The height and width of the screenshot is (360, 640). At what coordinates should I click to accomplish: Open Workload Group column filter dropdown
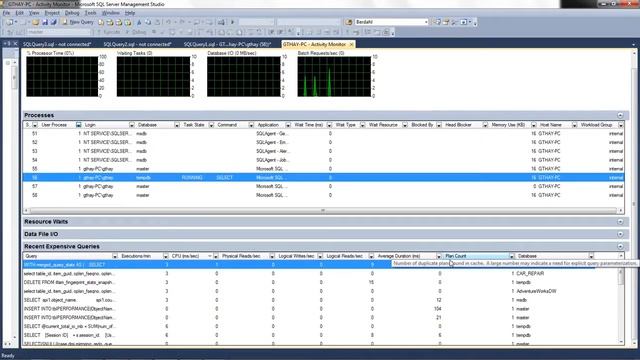620,125
